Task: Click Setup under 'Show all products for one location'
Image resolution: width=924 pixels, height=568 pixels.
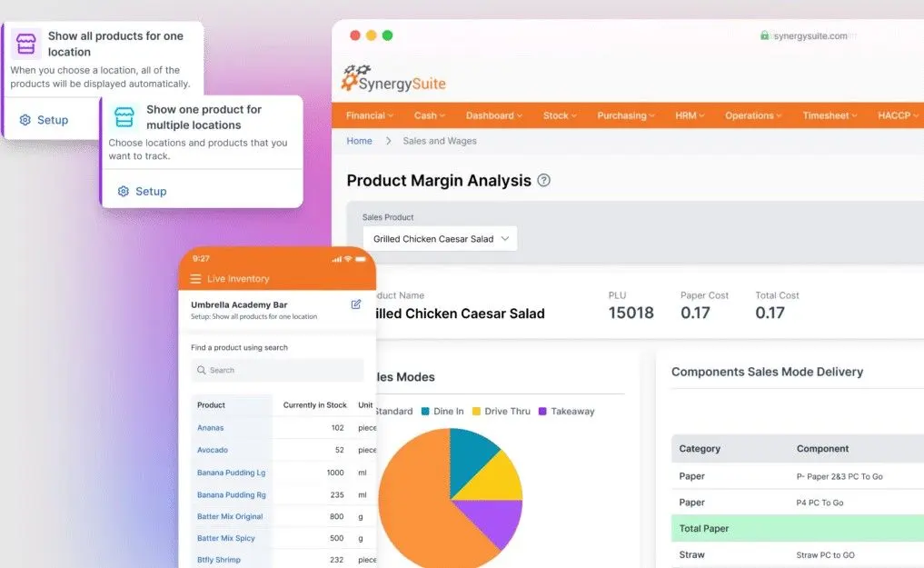Action: (x=45, y=120)
